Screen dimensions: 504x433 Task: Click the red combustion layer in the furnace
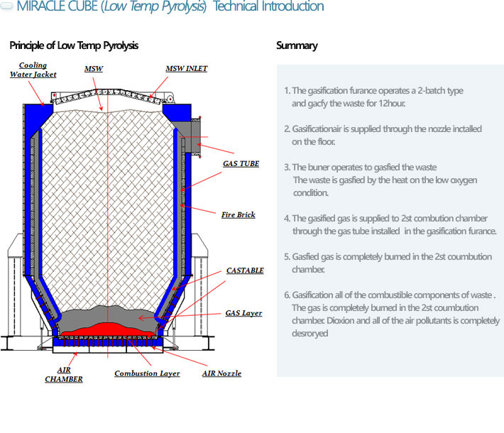click(108, 329)
